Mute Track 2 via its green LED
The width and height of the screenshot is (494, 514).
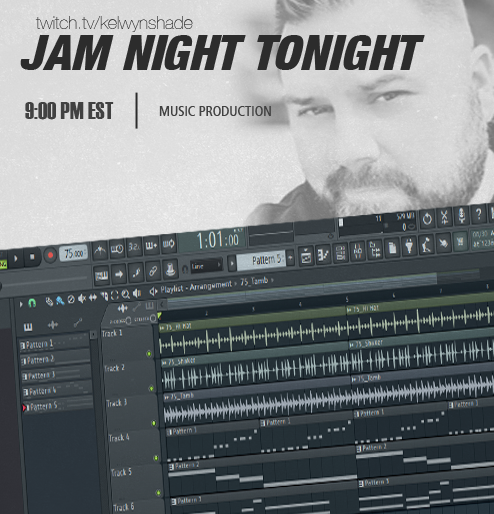[x=151, y=388]
